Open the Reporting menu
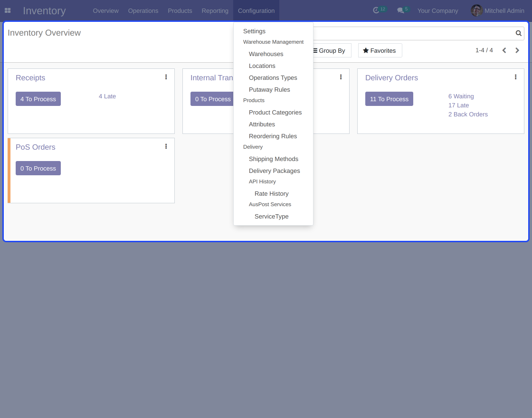This screenshot has width=532, height=418. 215,11
